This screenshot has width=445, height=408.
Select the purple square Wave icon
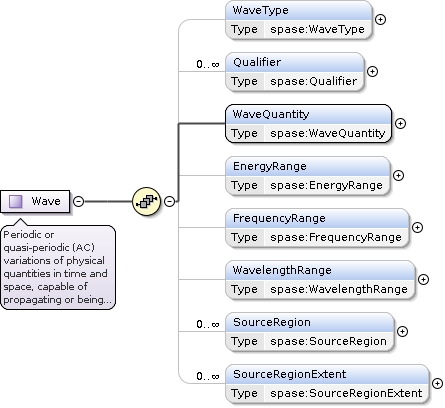coord(15,201)
